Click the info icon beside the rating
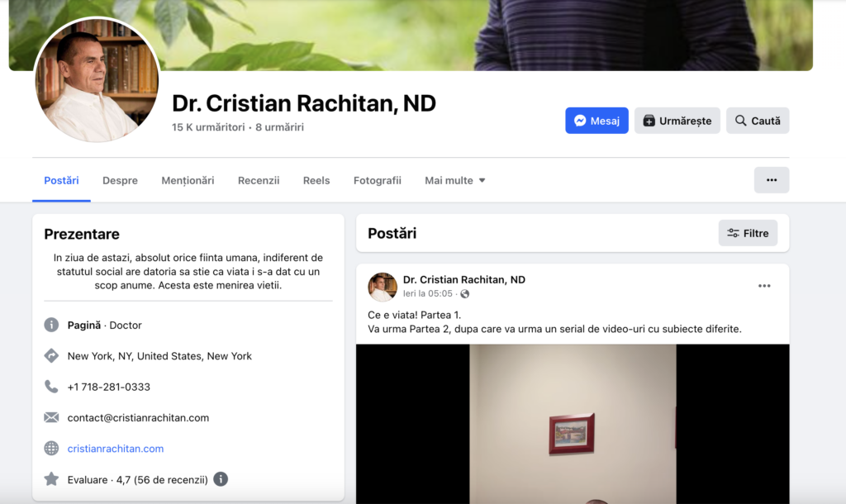 tap(221, 479)
